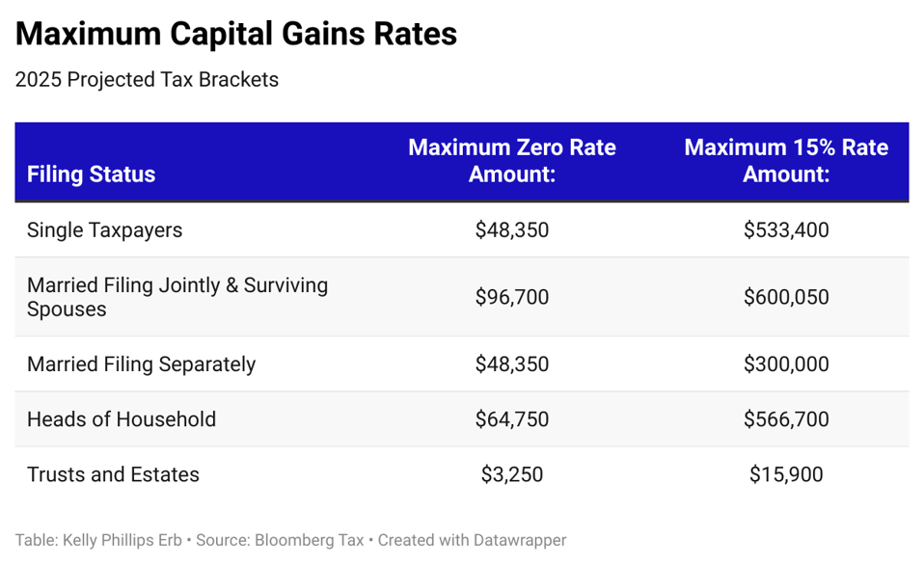
Task: Click the 'Married Filing Jointly & Surviving Spouses' label
Action: click(177, 297)
